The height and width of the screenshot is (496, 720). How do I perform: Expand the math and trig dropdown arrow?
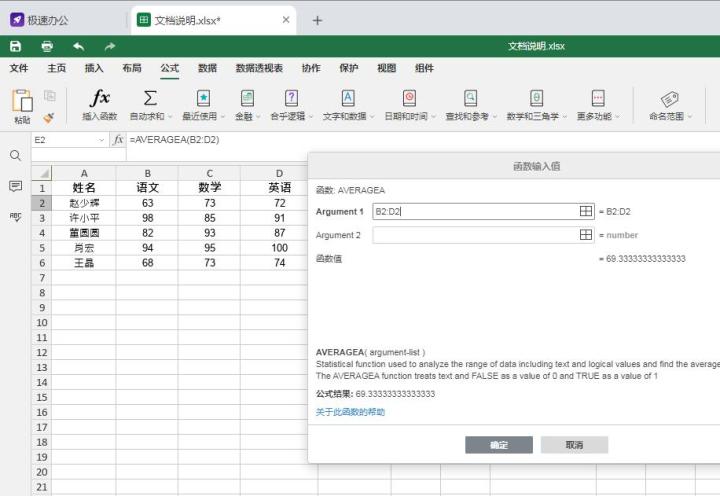pyautogui.click(x=565, y=117)
